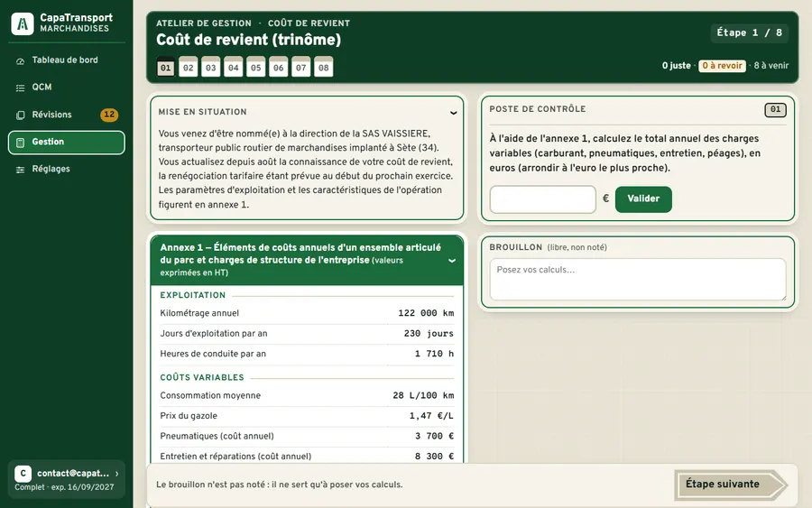Click the EXPLOITATION section heading

point(193,295)
